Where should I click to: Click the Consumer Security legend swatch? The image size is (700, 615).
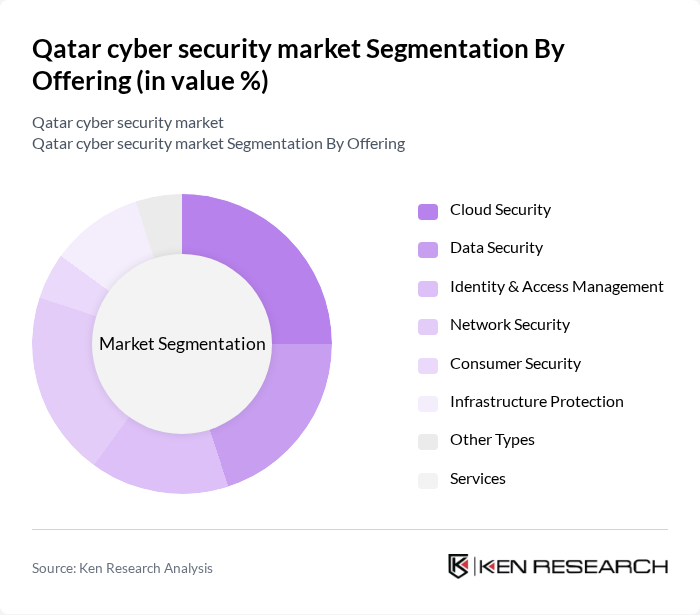pyautogui.click(x=427, y=365)
